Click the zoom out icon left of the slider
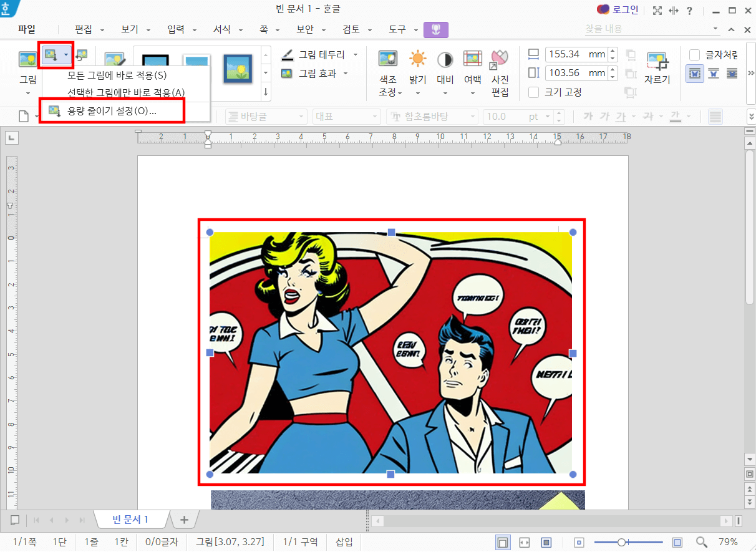Image resolution: width=756 pixels, height=552 pixels. pos(579,542)
